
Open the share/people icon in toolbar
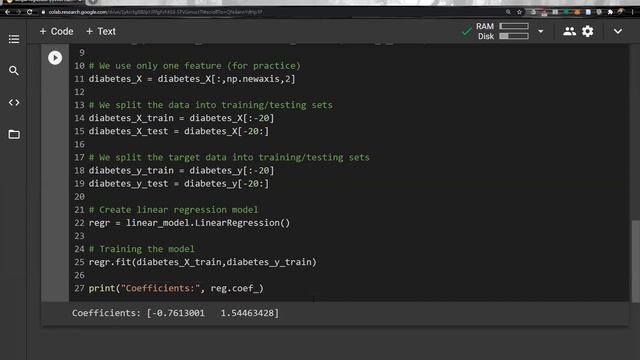click(569, 31)
